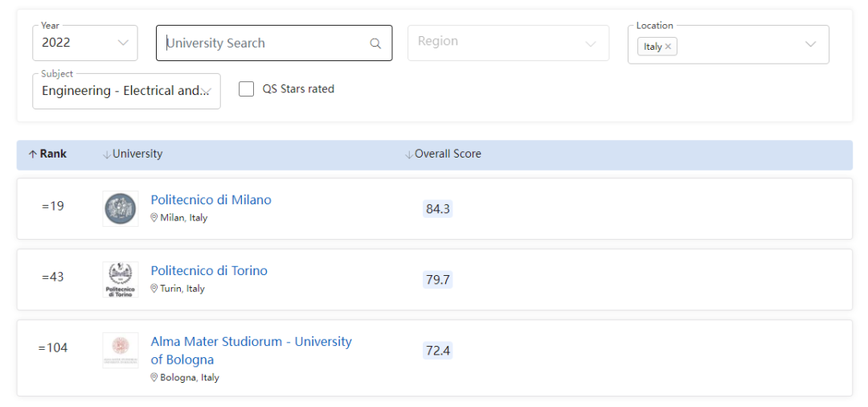
Task: Sort by the University column header
Action: pyautogui.click(x=137, y=154)
